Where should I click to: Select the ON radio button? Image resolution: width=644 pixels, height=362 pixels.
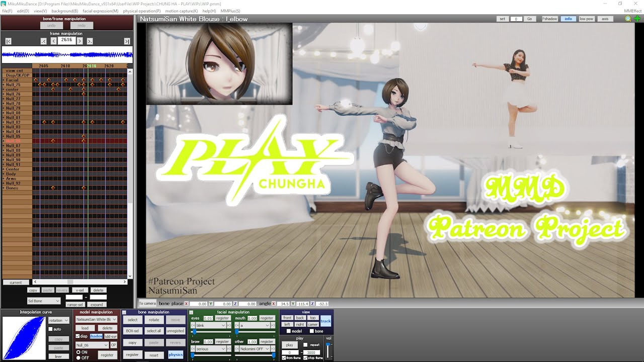pyautogui.click(x=78, y=352)
